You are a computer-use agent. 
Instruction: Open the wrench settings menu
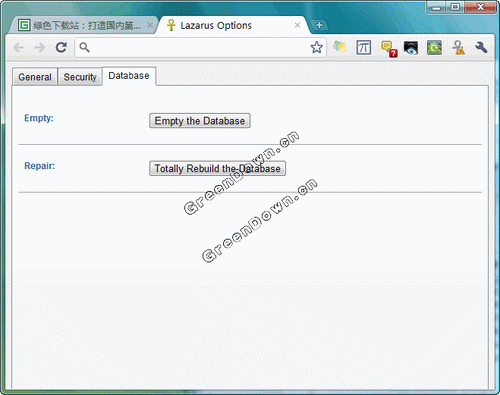481,47
